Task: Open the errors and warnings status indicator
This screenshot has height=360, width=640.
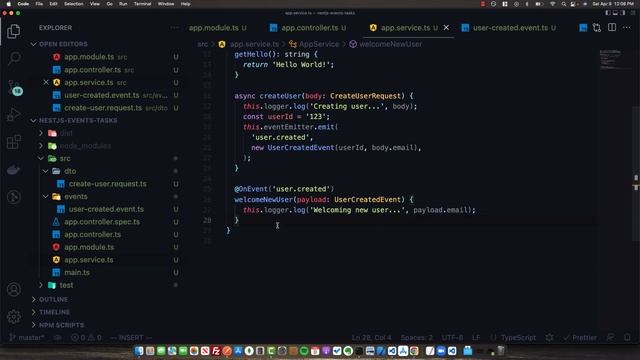Action: 86,338
